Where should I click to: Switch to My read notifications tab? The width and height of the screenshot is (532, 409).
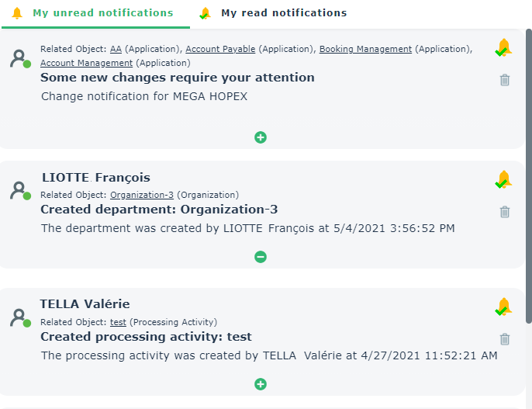coord(275,13)
